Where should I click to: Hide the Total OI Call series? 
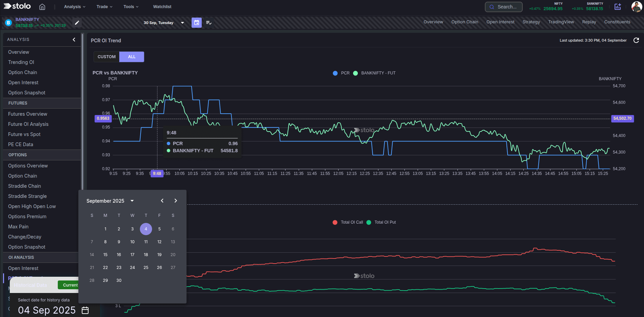tap(347, 222)
